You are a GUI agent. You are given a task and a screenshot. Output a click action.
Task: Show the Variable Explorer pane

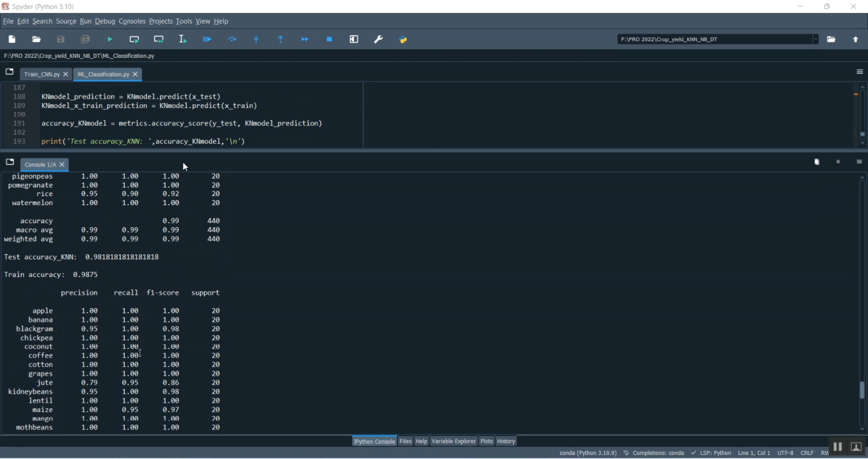tap(453, 441)
